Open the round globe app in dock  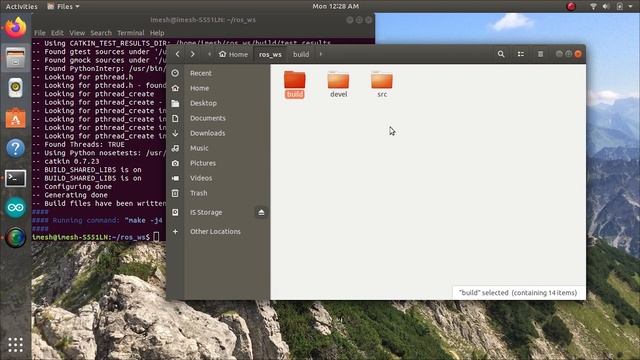click(16, 238)
